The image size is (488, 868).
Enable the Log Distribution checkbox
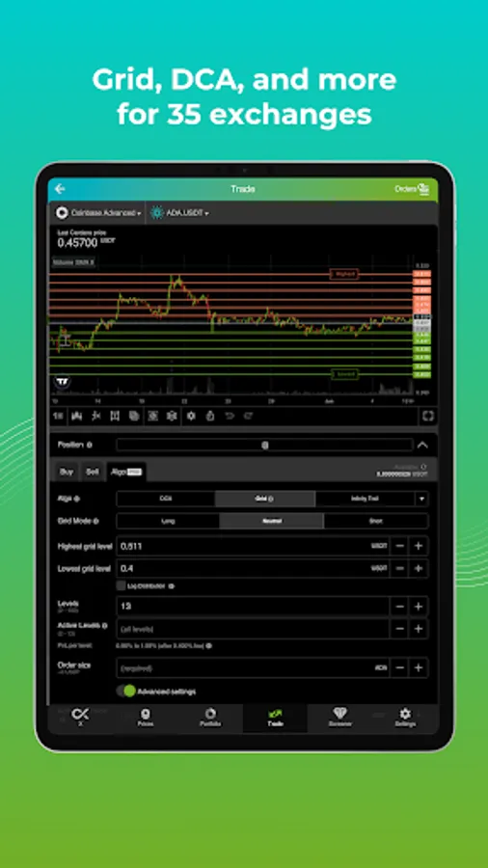pos(121,585)
